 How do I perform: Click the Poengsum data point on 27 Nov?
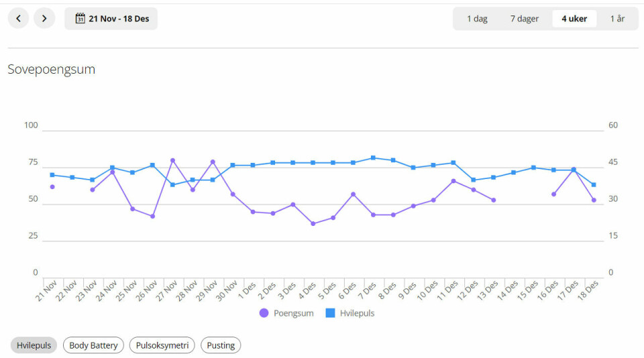(172, 160)
